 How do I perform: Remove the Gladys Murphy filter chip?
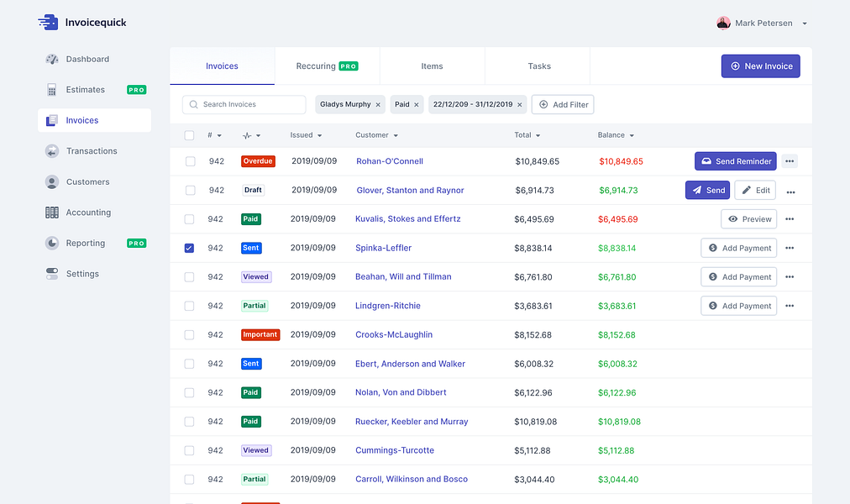point(378,105)
